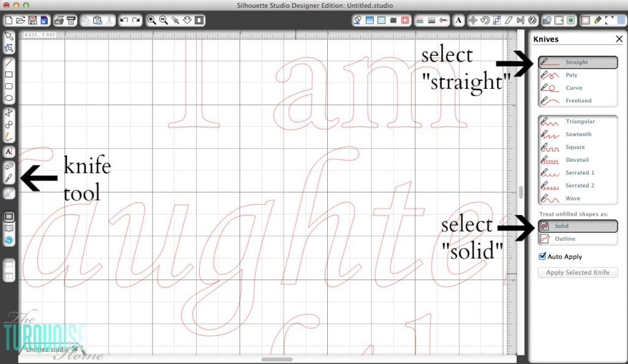Activate the Edit Points tool
The height and width of the screenshot is (364, 628).
click(9, 48)
